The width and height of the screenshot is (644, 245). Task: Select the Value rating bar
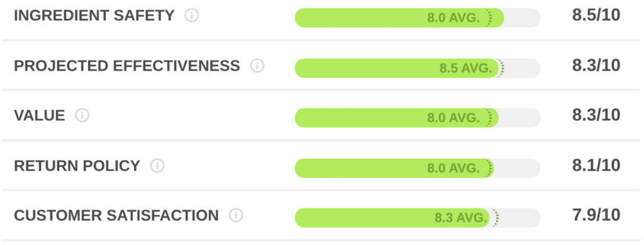418,118
